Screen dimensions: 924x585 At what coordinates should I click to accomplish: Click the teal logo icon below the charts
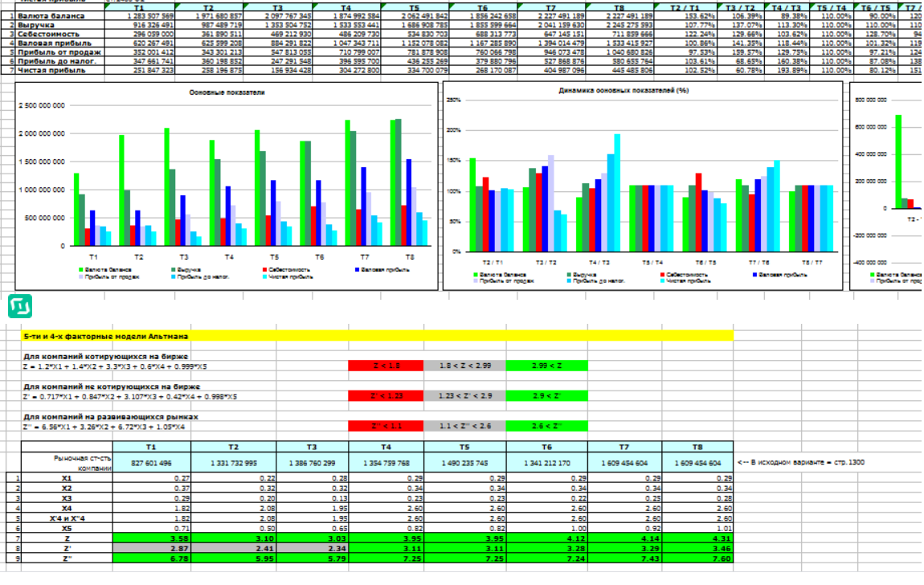click(x=20, y=306)
